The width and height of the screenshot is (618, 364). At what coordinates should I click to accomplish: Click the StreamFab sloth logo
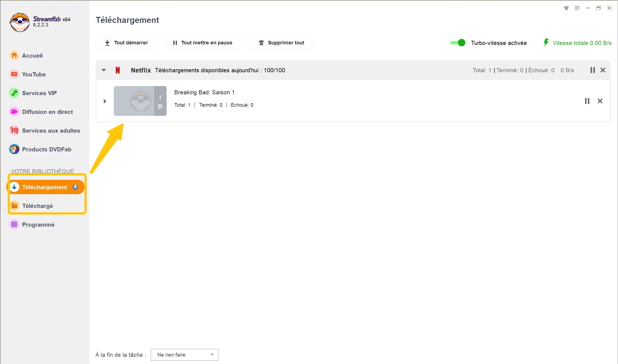point(19,22)
